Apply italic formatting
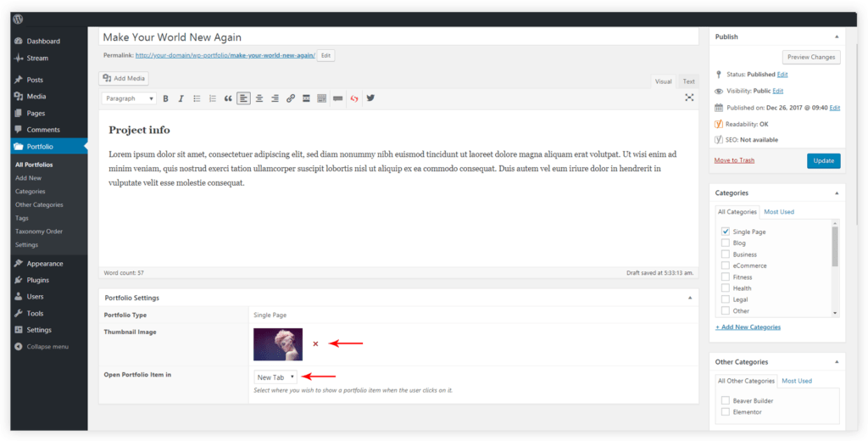Image resolution: width=868 pixels, height=441 pixels. (181, 98)
